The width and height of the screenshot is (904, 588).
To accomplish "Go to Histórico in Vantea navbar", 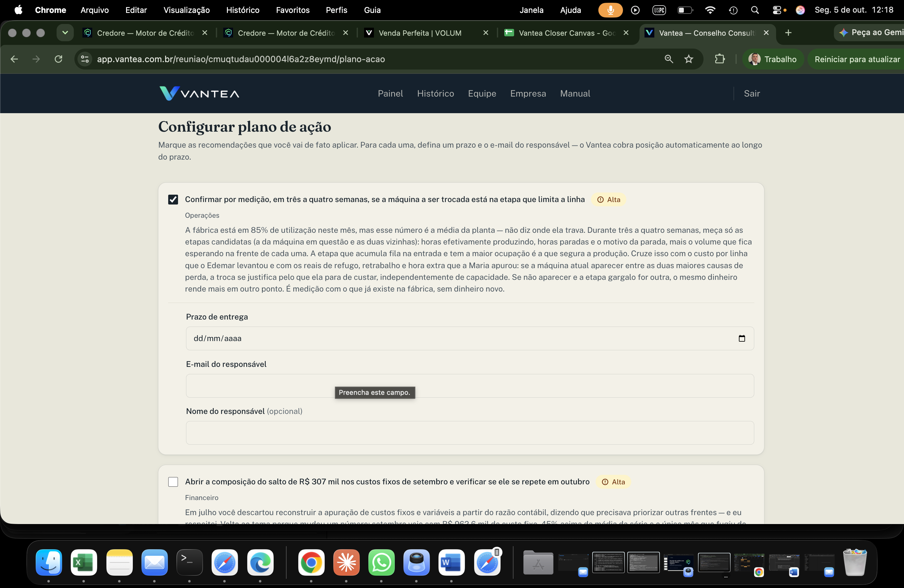I will tap(435, 93).
